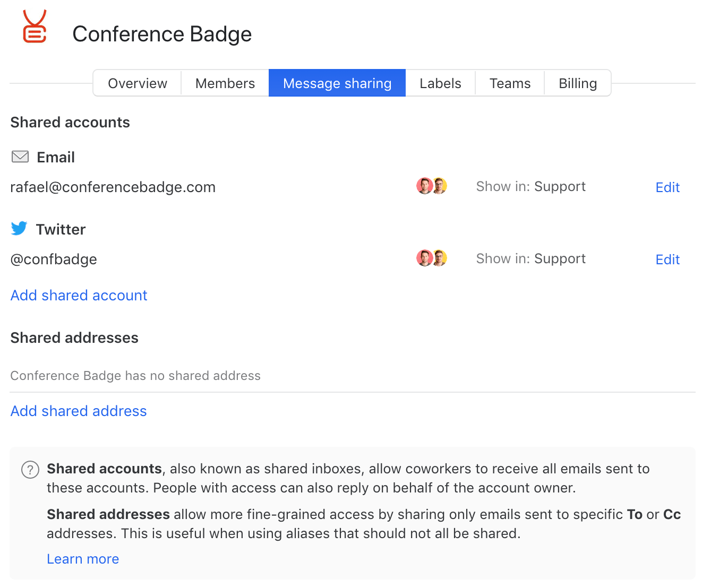702x588 pixels.
Task: Click the Shared accounts heading
Action: [x=70, y=122]
